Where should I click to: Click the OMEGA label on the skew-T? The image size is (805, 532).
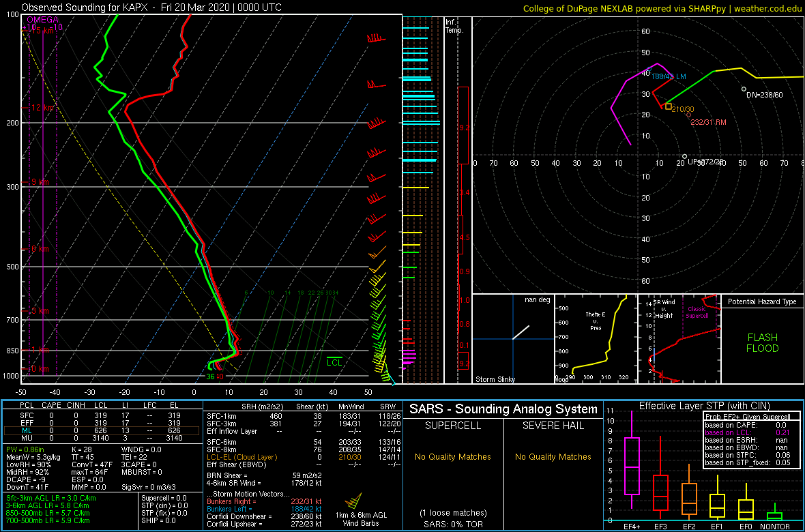(42, 20)
